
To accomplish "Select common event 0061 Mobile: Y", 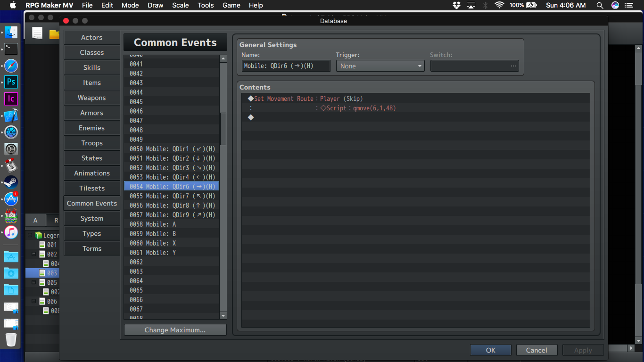I will pos(172,253).
